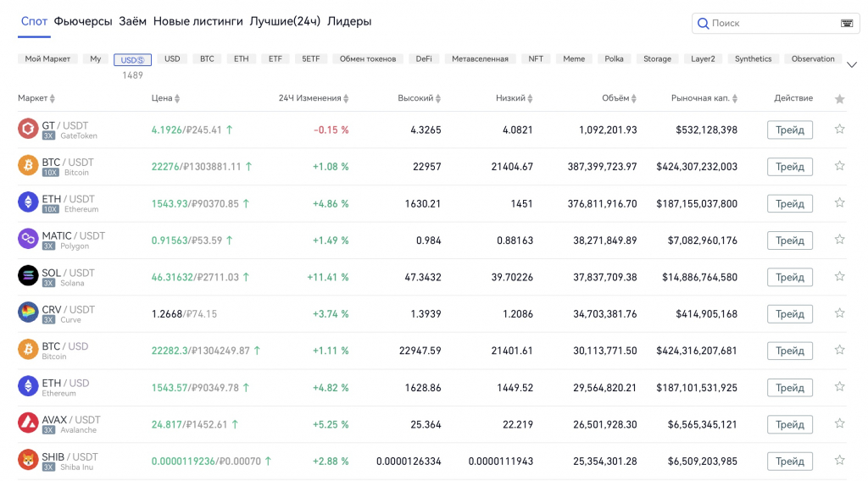Select the Meme category filter
Screen dimensions: 868x481
[x=574, y=58]
